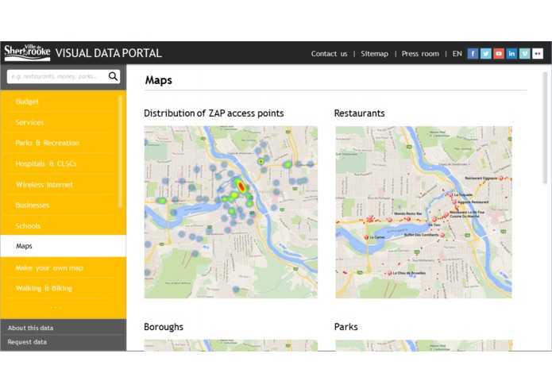Open the Services sidebar section
The height and width of the screenshot is (392, 552).
pyautogui.click(x=29, y=122)
